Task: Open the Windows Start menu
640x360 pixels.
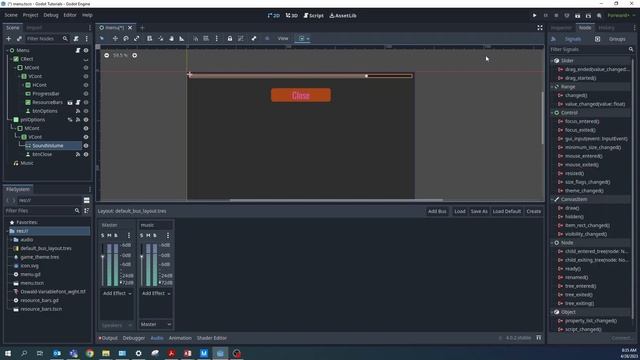Action: 8,353
